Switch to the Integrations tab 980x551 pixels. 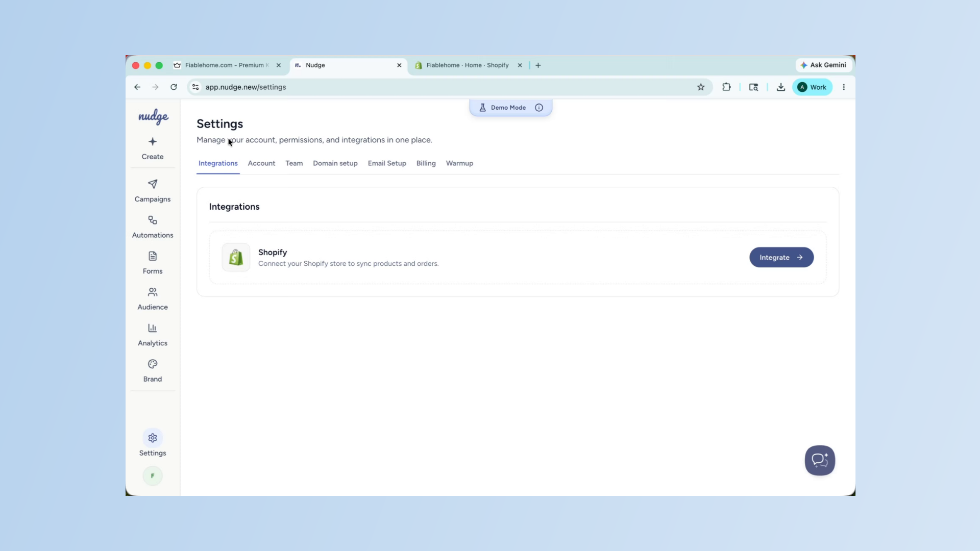pos(218,163)
